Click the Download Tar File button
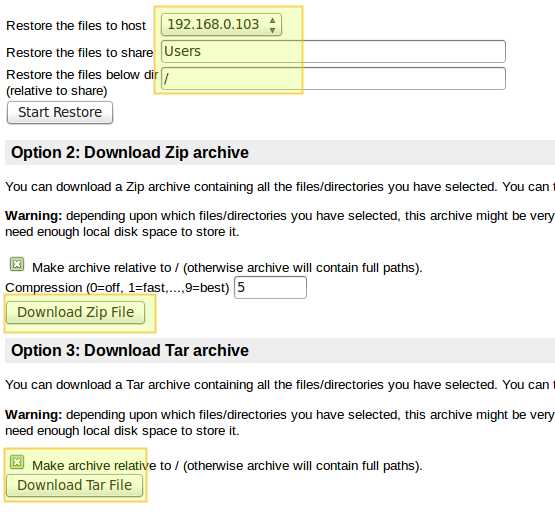The height and width of the screenshot is (519, 555). click(x=74, y=485)
